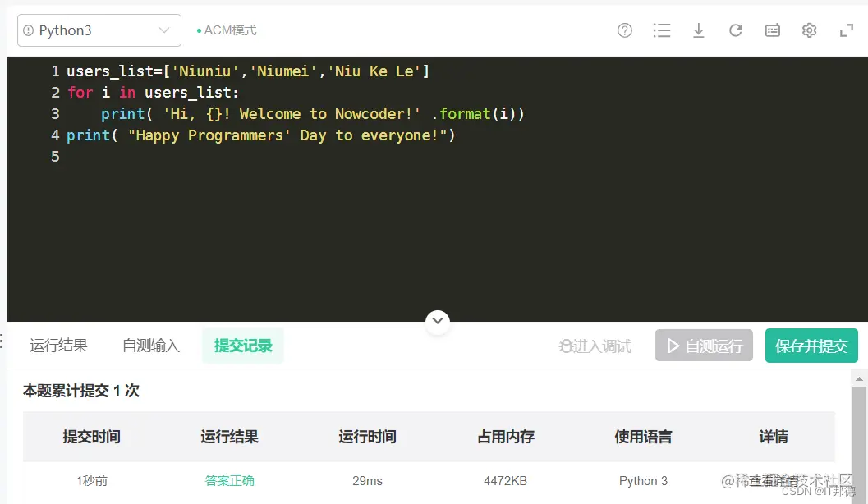Place cursor in the for loop line
Screen dimensions: 868x504
click(153, 93)
